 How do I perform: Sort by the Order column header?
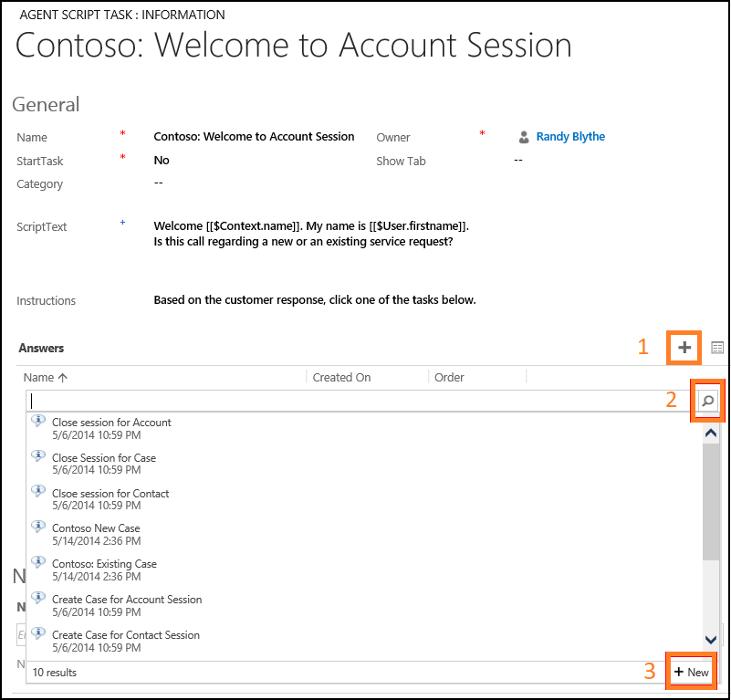point(449,377)
